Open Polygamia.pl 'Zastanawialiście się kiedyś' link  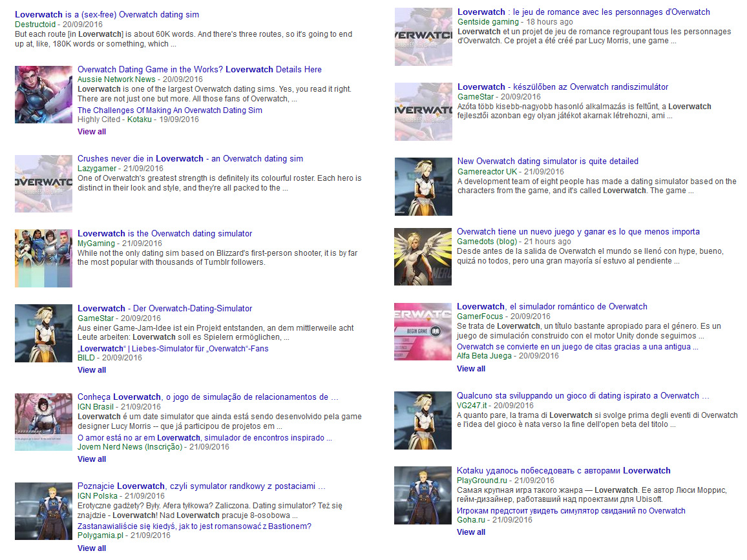pyautogui.click(x=195, y=526)
